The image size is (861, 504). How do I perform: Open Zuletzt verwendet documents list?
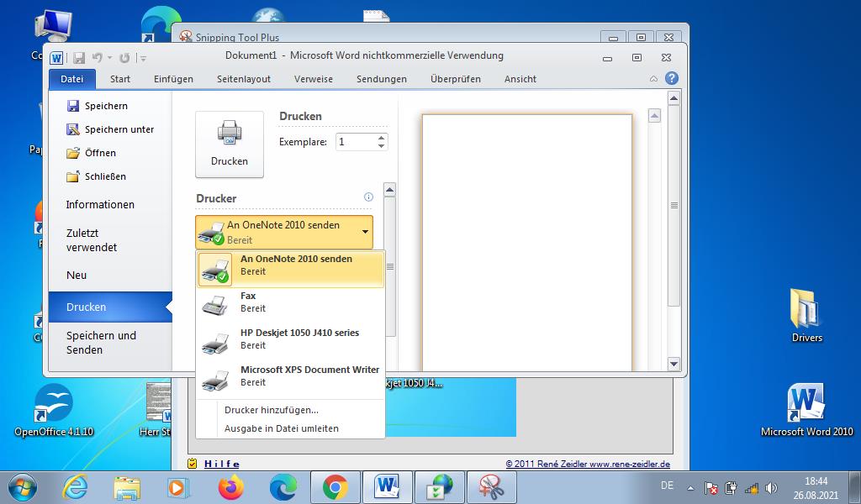92,240
